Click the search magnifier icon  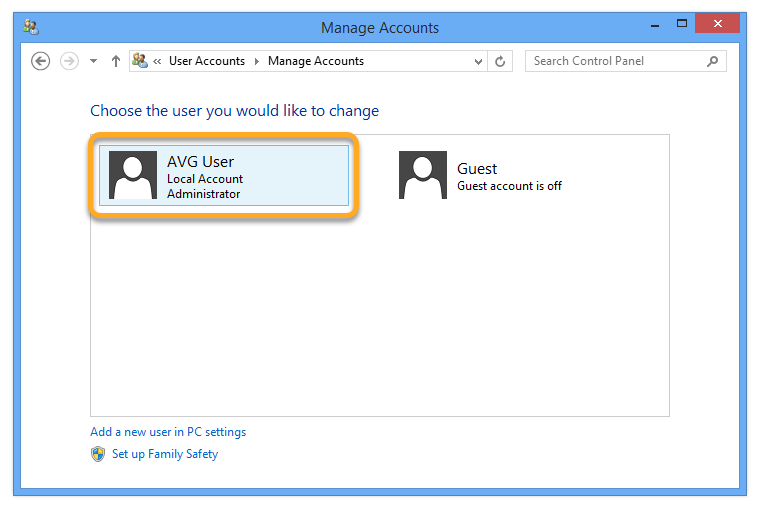[712, 61]
